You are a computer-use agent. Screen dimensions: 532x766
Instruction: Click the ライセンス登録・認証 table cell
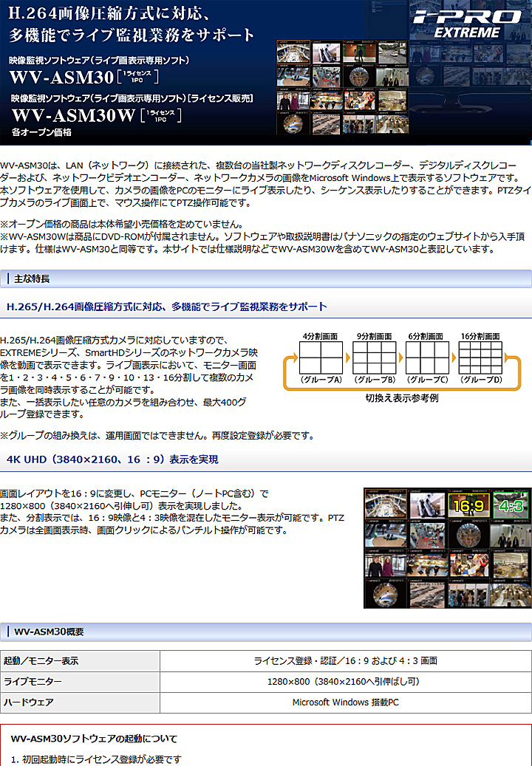[x=345, y=661]
